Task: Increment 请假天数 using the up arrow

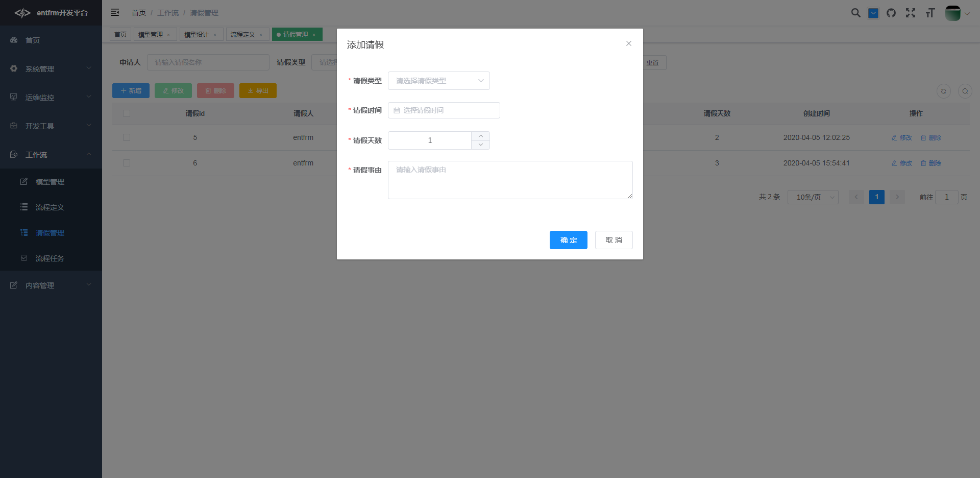Action: (480, 136)
